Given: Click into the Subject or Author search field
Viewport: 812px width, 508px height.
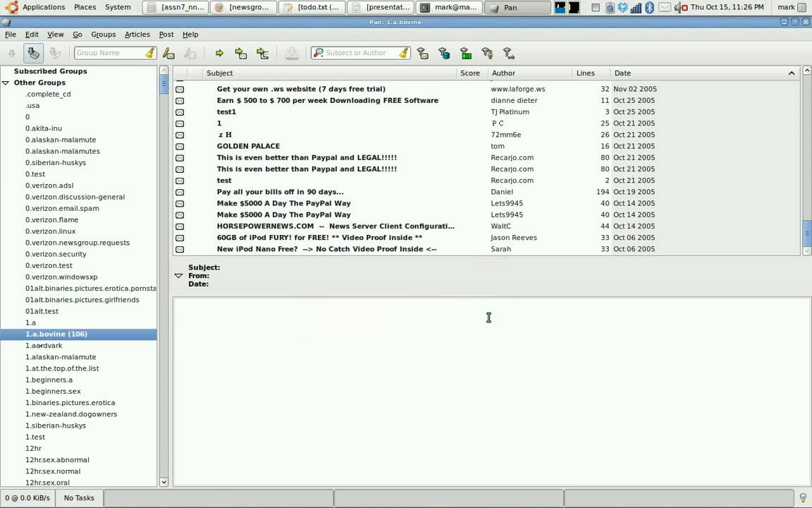Looking at the screenshot, I should tap(362, 53).
